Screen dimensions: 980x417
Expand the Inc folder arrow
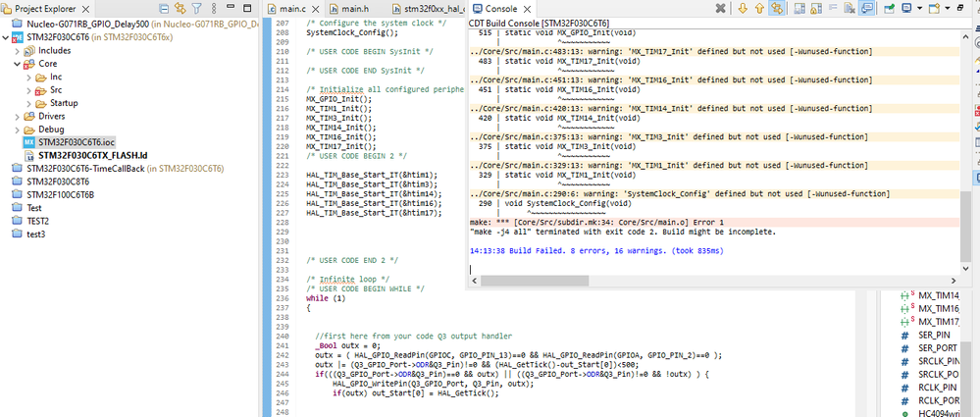tap(28, 77)
